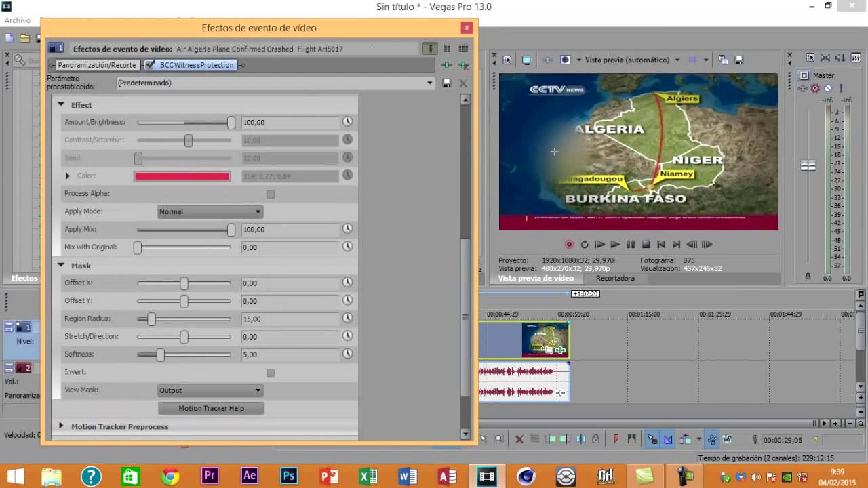Save the preset with the floppy disk icon
The width and height of the screenshot is (868, 488).
(x=447, y=83)
